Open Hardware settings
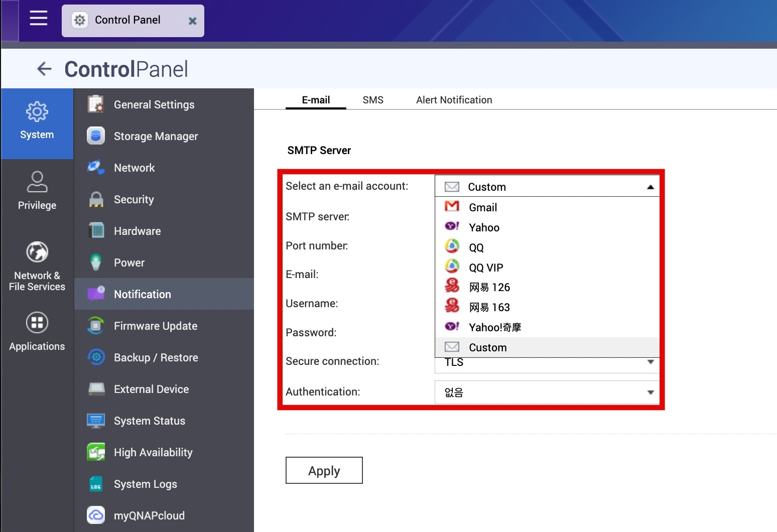Viewport: 777px width, 532px height. 164,231
